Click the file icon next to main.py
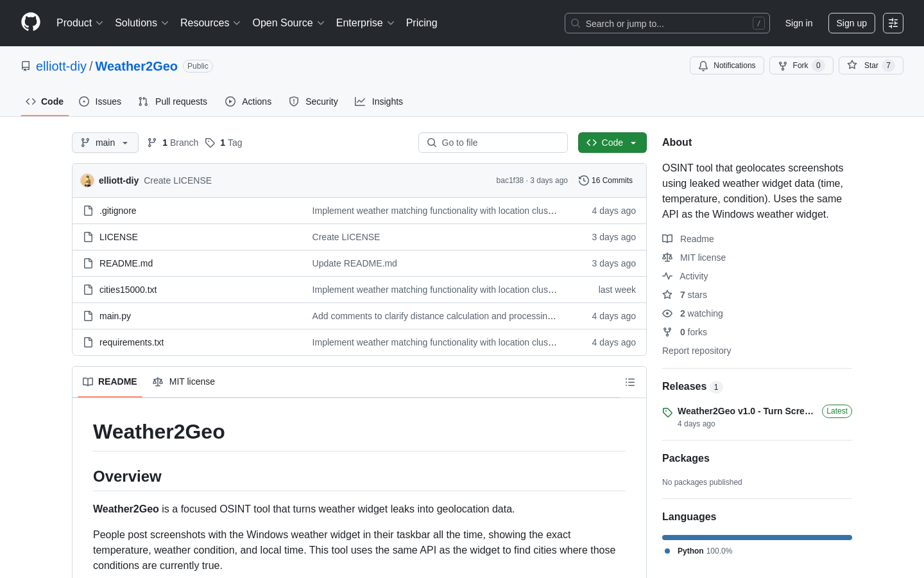 click(x=89, y=316)
